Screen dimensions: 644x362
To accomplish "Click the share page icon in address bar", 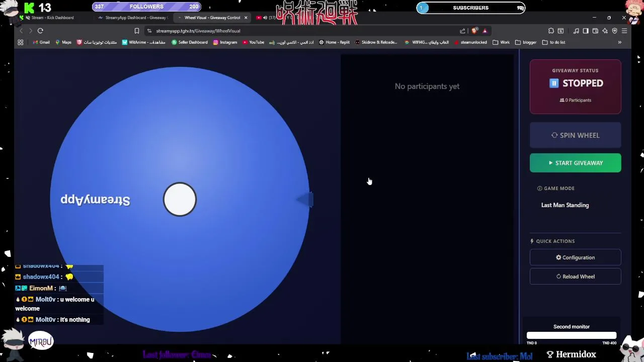I will (x=462, y=31).
